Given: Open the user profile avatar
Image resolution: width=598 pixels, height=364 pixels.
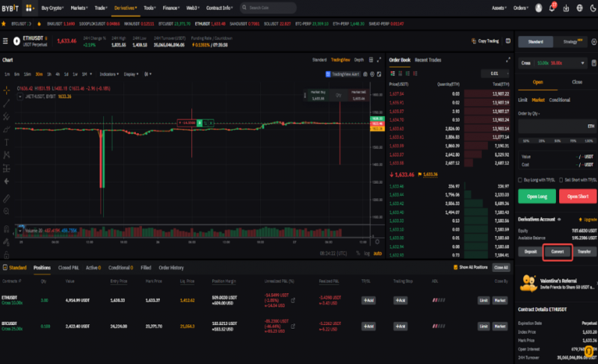Looking at the screenshot, I should (x=538, y=7).
